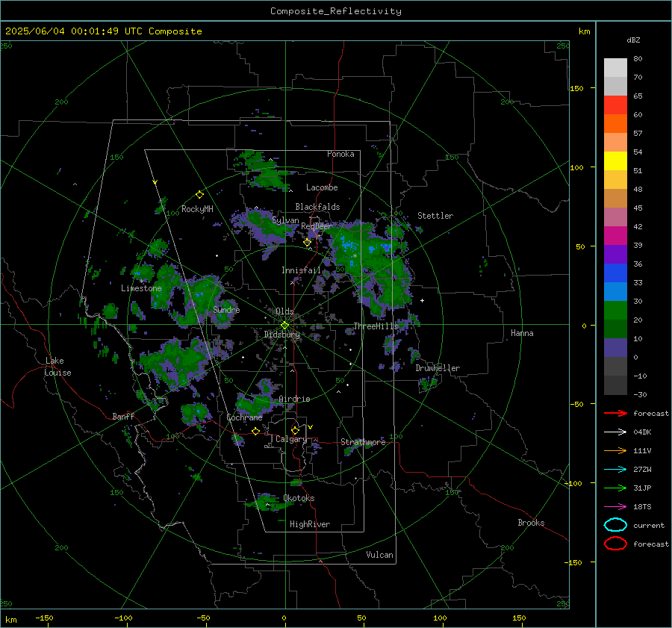Image resolution: width=672 pixels, height=628 pixels.
Task: Click the Hanna label
Action: (x=522, y=333)
